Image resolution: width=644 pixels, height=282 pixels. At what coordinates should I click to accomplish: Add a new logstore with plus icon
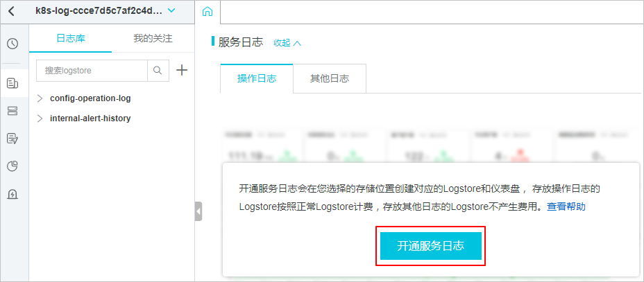pos(182,70)
